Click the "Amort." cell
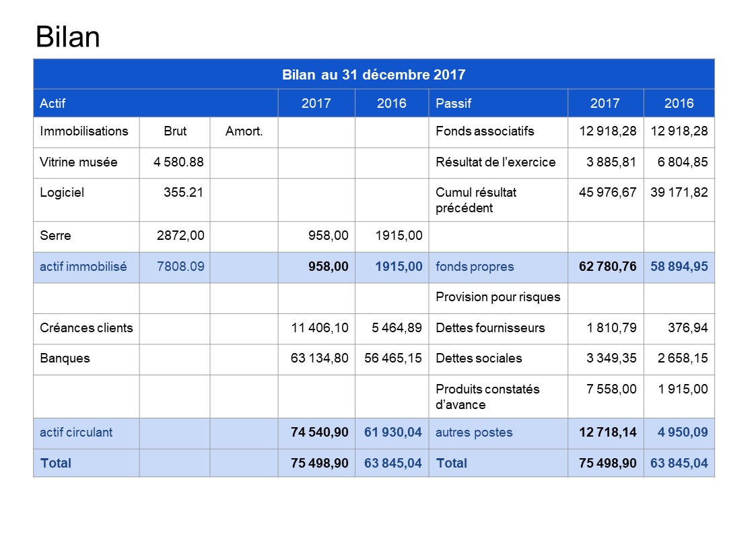Screen dimensions: 756x535 tap(244, 131)
